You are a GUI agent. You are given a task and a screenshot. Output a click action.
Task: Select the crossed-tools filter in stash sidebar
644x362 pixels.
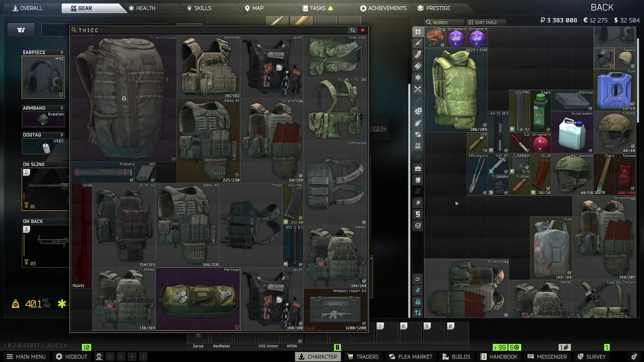[418, 89]
